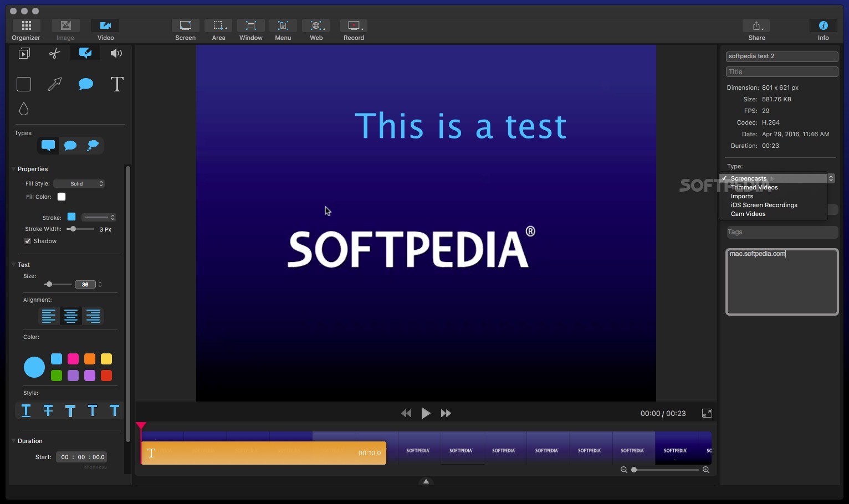Capture a Window
This screenshot has height=504, width=849.
point(251,30)
